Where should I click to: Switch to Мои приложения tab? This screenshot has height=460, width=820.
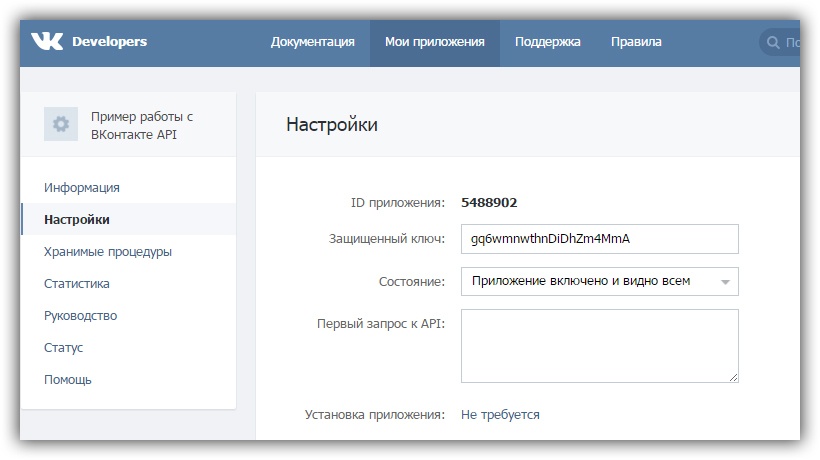click(435, 42)
